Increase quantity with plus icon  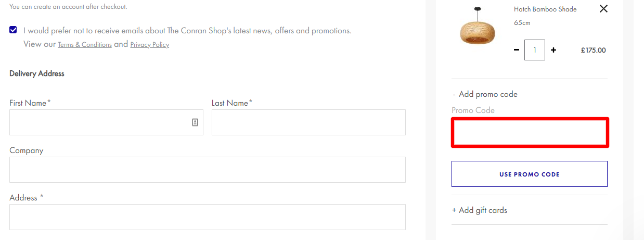click(x=553, y=50)
